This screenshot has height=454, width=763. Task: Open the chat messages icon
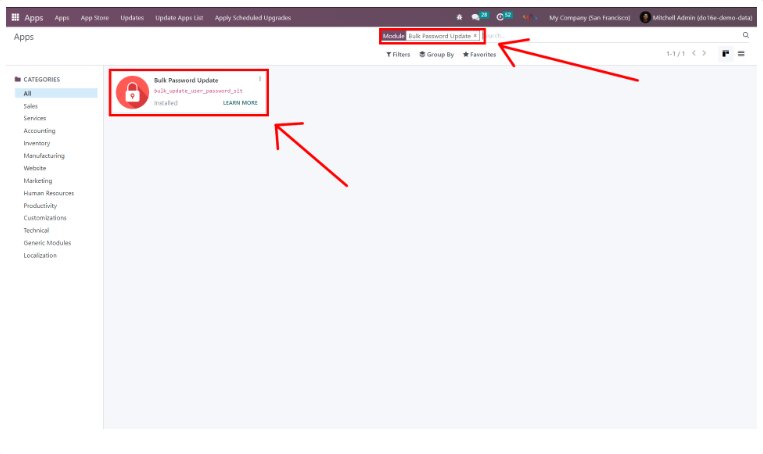pos(476,17)
